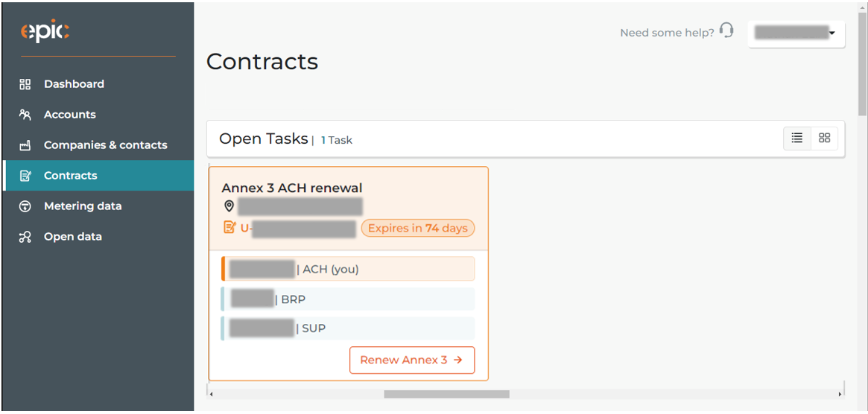Click the horizontal scrollbar thumb
The image size is (868, 414).
447,394
